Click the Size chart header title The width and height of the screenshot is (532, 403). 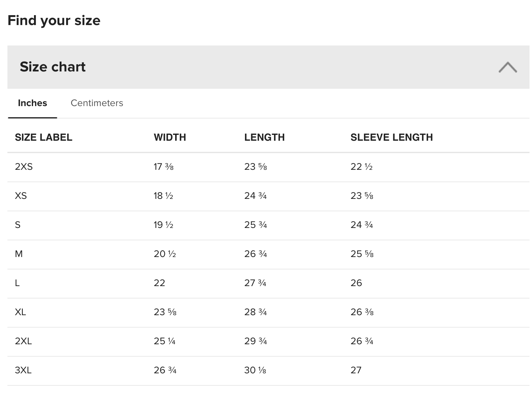click(x=53, y=67)
